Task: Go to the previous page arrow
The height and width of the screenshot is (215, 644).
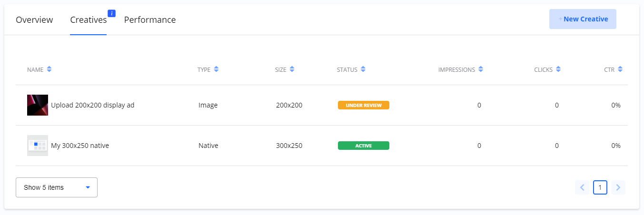Action: 582,187
